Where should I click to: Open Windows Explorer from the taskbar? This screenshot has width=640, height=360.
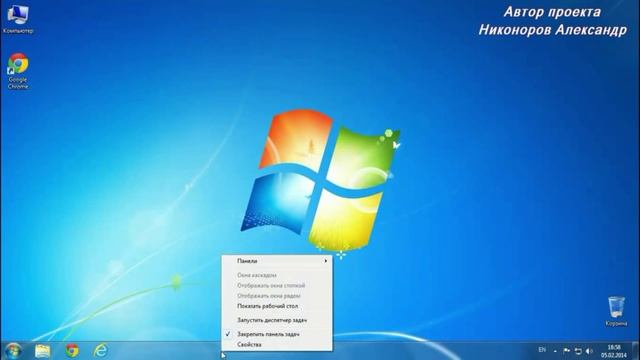point(43,351)
